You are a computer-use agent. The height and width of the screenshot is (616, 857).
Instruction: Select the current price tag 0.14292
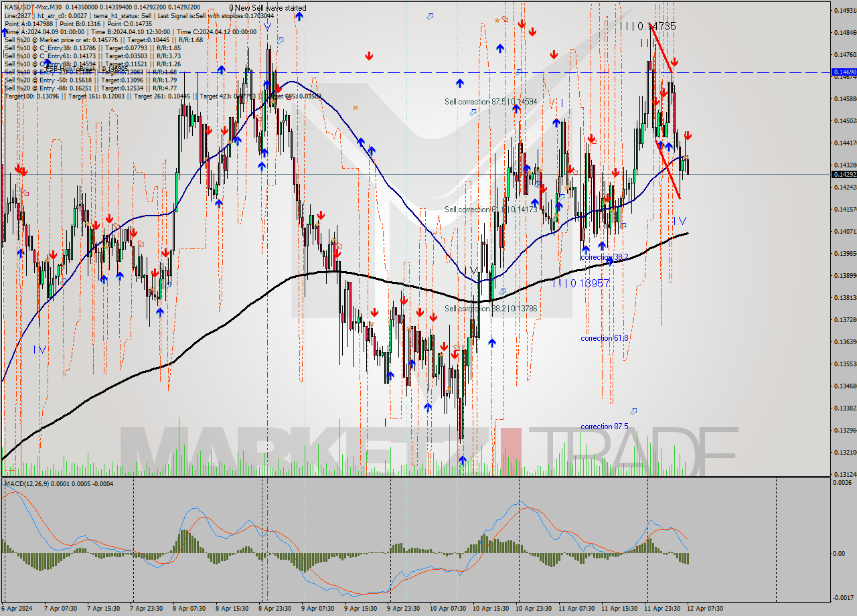[843, 174]
